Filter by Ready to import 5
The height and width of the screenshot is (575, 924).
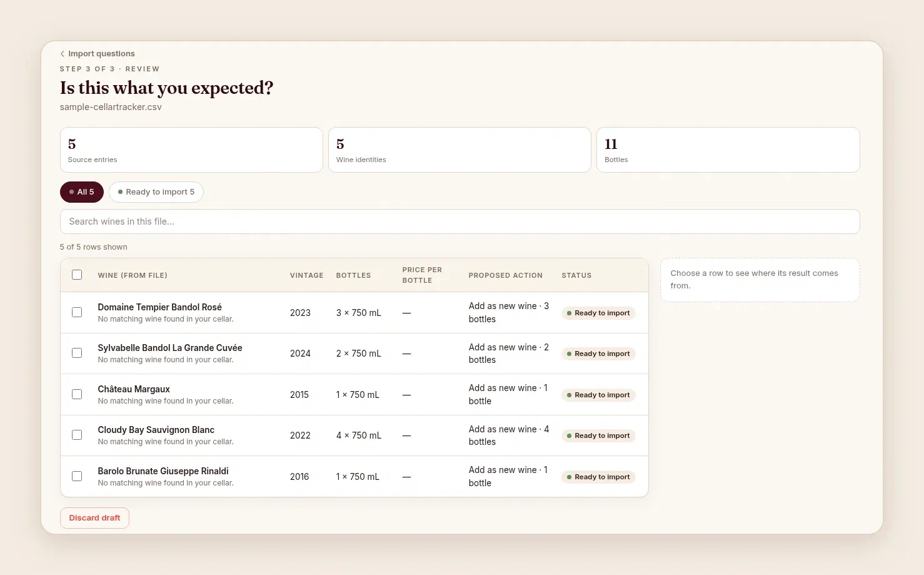click(156, 192)
